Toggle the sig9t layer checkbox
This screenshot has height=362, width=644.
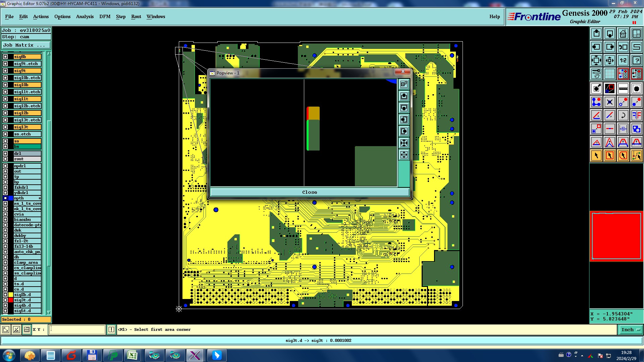point(5,71)
